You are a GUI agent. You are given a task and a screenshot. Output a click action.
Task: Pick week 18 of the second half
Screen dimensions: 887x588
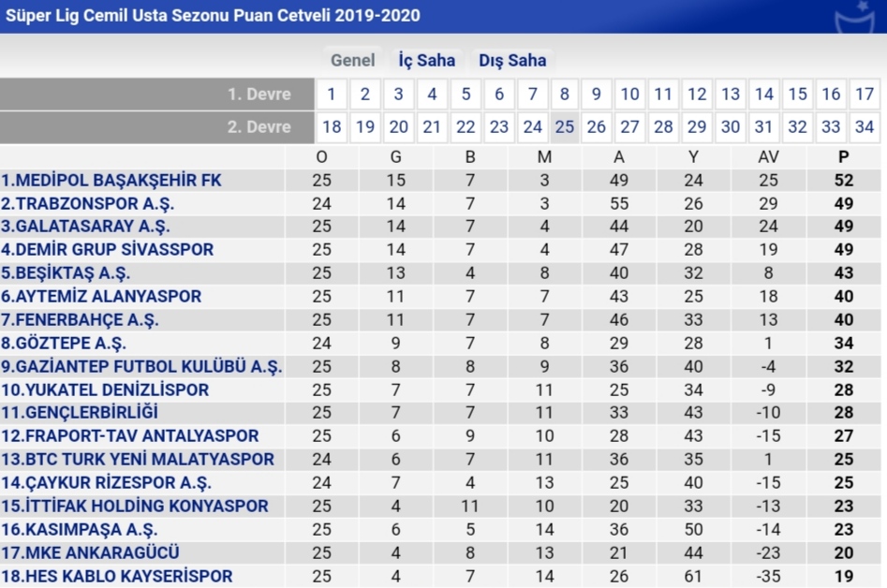point(332,127)
